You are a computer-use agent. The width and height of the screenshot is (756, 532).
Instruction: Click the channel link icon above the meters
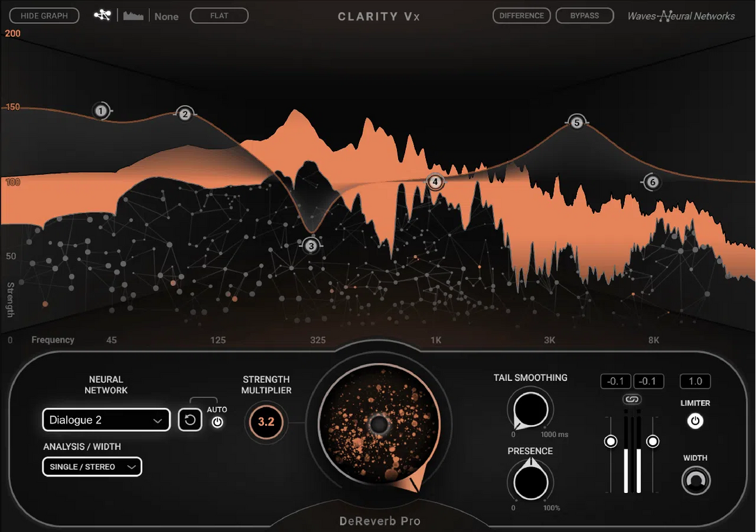tap(631, 399)
